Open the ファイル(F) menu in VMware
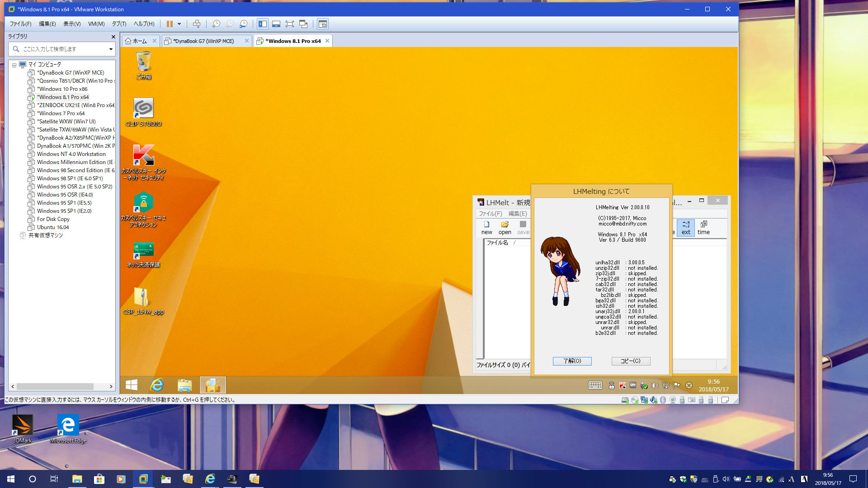Image resolution: width=868 pixels, height=488 pixels. click(20, 24)
